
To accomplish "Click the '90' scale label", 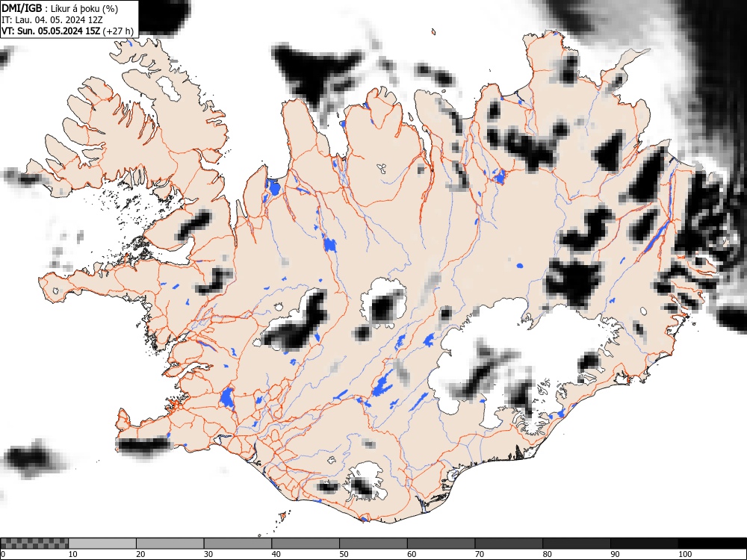I will (615, 554).
